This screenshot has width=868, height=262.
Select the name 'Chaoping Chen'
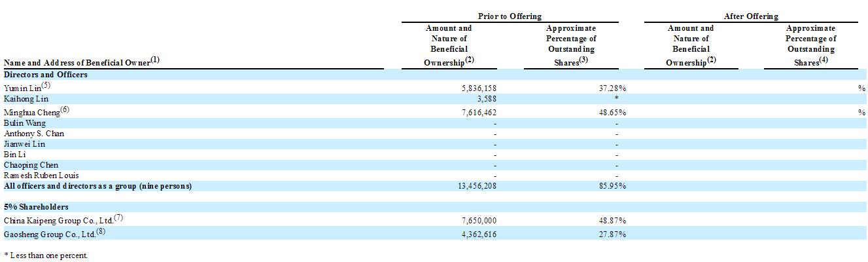[31, 165]
